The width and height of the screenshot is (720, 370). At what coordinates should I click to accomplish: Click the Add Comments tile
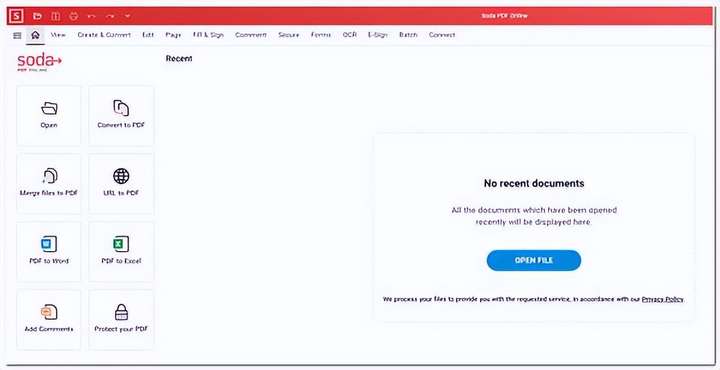point(49,320)
